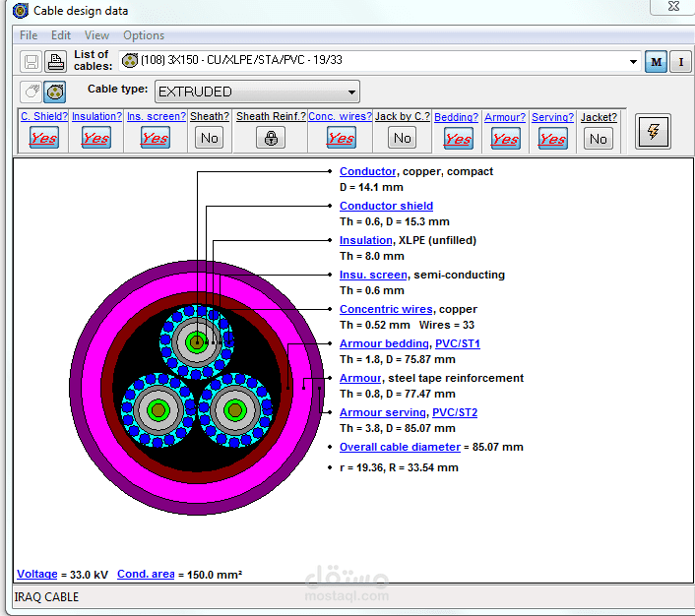Open the Armour bedding link

point(384,343)
